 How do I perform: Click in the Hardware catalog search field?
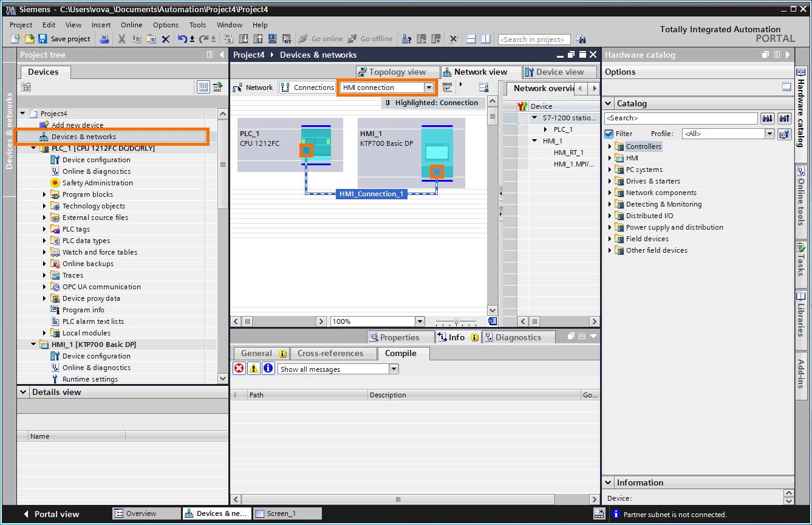click(681, 118)
